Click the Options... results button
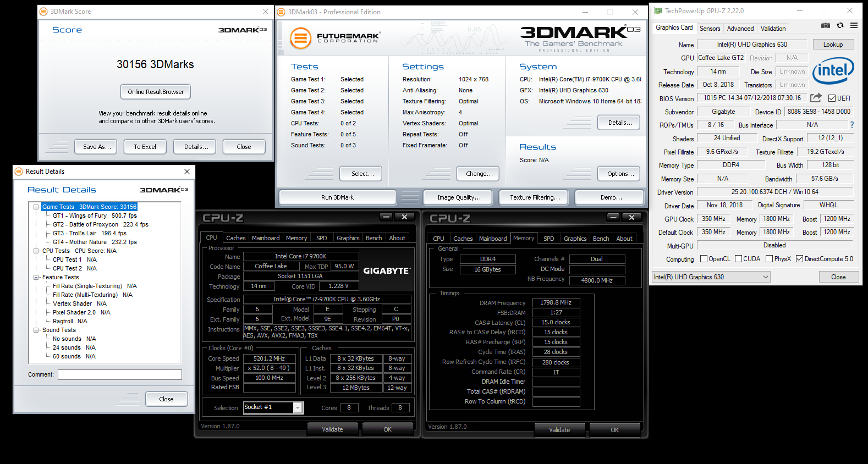 click(619, 174)
